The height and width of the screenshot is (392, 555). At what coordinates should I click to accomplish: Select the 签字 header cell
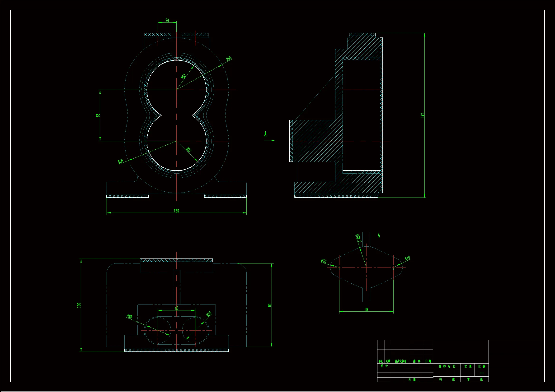[x=417, y=361]
